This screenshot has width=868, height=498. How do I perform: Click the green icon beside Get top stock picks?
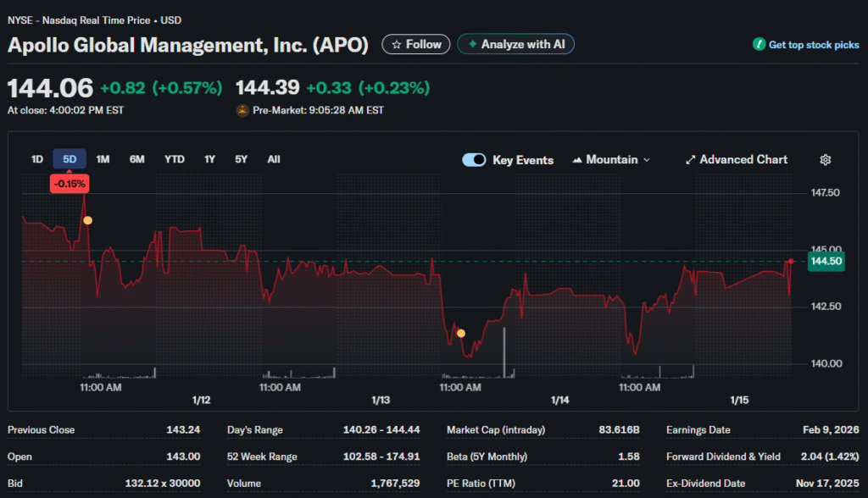(x=759, y=45)
